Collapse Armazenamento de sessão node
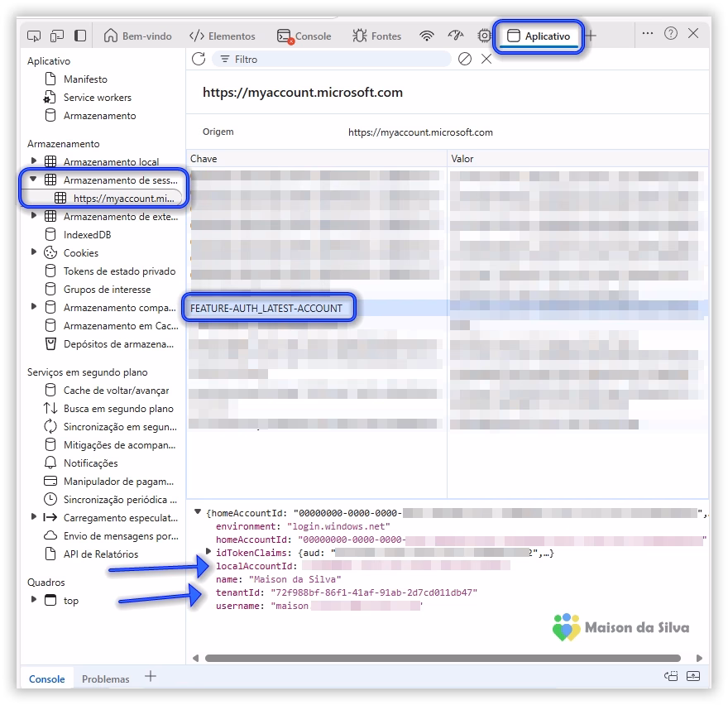 tap(34, 180)
